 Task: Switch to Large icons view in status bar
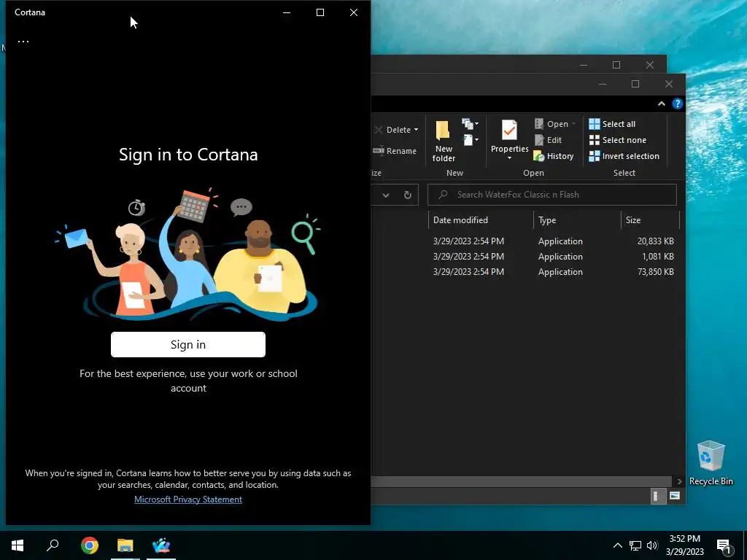pos(675,496)
